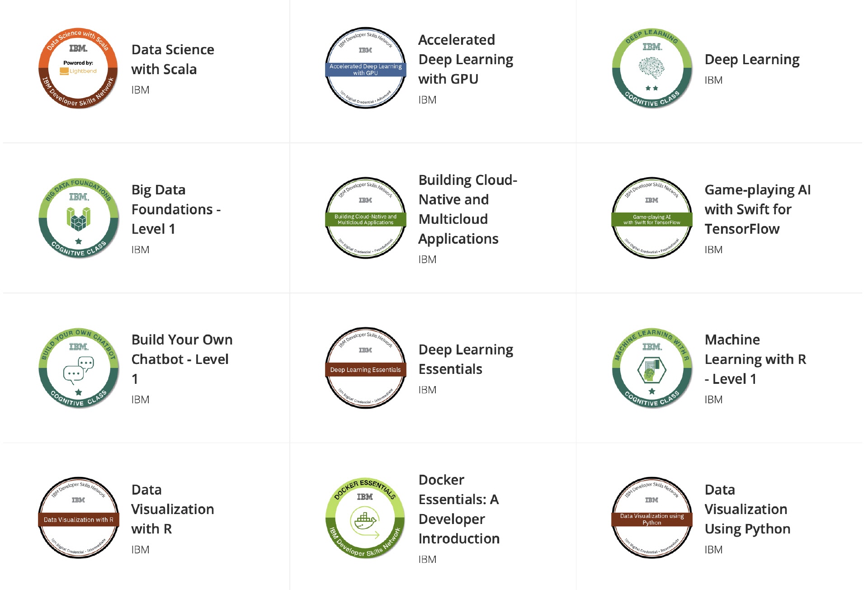Click the Data Science with Scala badge icon
The width and height of the screenshot is (868, 590).
pos(78,68)
